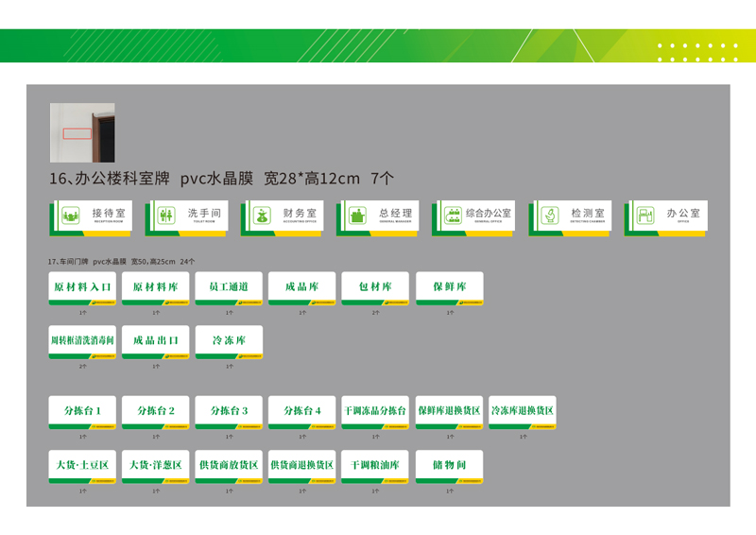Click the general manager (总经理) desk icon
Viewport: 756px width, 535px height.
(x=357, y=216)
